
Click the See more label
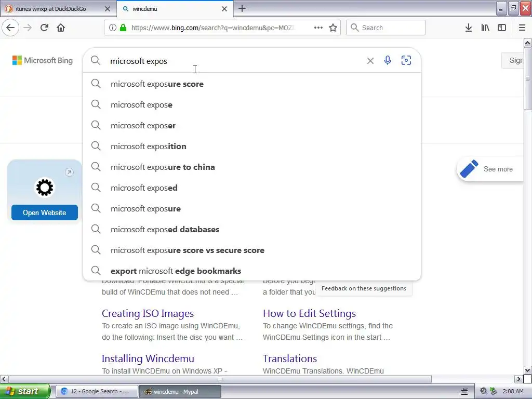pyautogui.click(x=498, y=169)
